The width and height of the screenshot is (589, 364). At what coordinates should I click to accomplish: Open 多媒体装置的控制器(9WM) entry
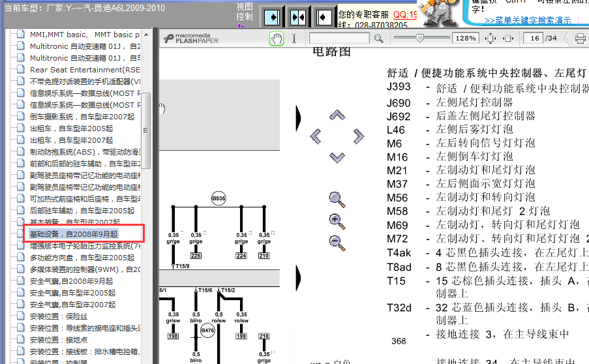85,269
